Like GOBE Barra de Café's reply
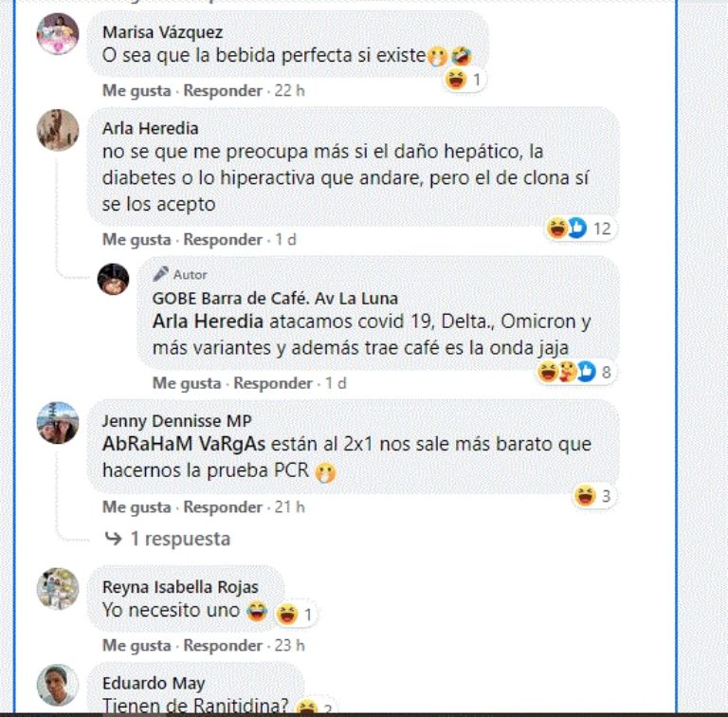 click(187, 382)
